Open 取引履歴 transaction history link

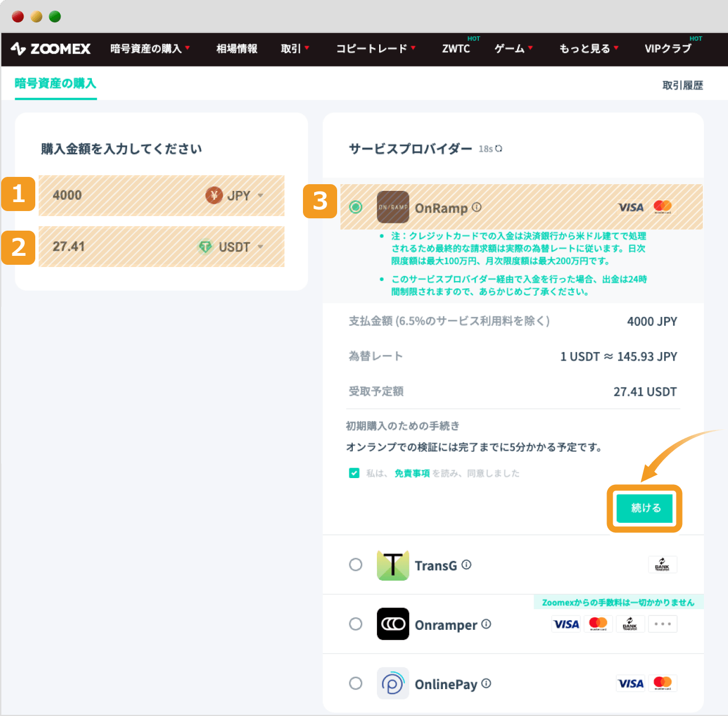point(683,85)
